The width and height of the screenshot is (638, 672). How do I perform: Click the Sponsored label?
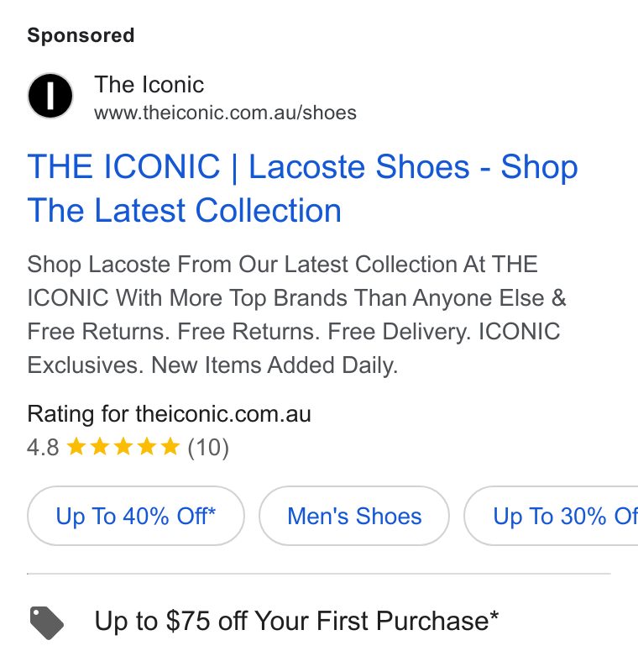[81, 35]
